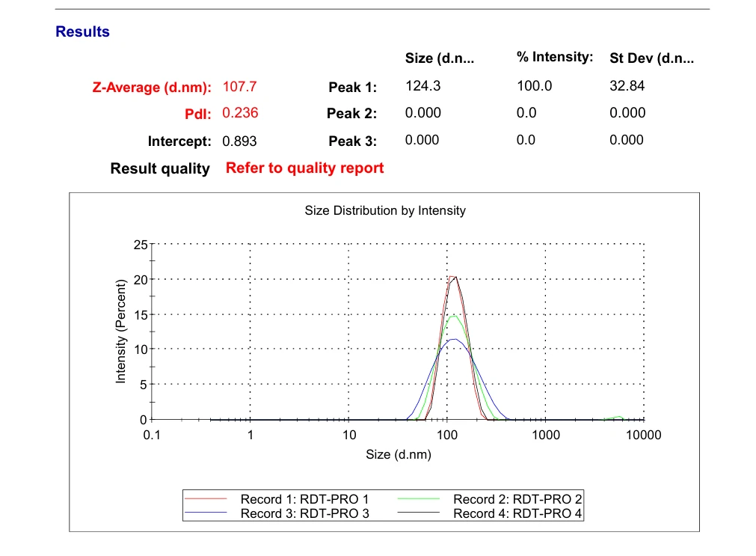The width and height of the screenshot is (756, 556).
Task: Click the blue line swatch for Record 3
Action: click(205, 514)
